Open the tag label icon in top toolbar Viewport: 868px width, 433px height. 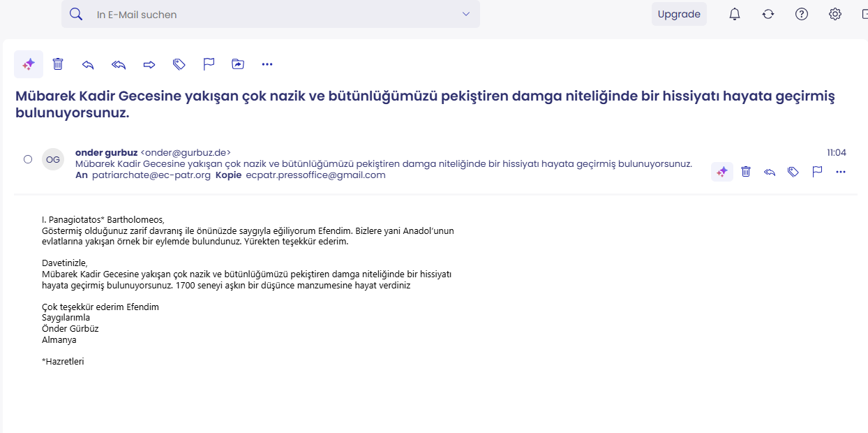click(179, 64)
